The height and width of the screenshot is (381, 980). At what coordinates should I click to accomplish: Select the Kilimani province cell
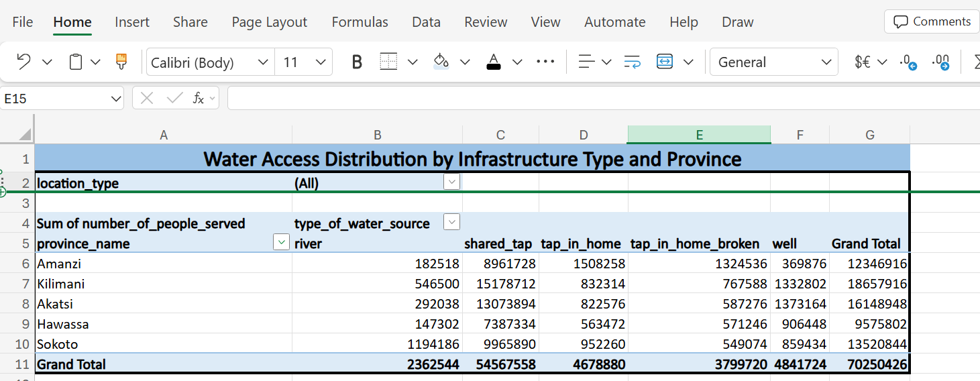pyautogui.click(x=164, y=284)
